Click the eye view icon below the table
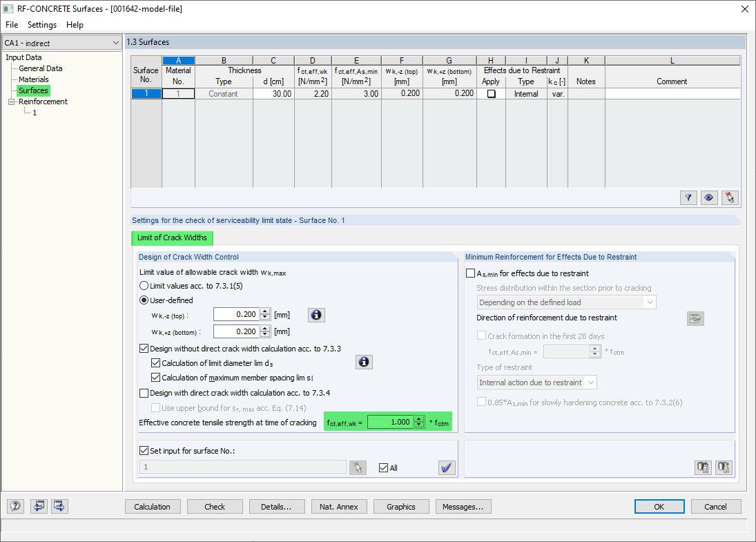756x542 pixels. point(709,197)
